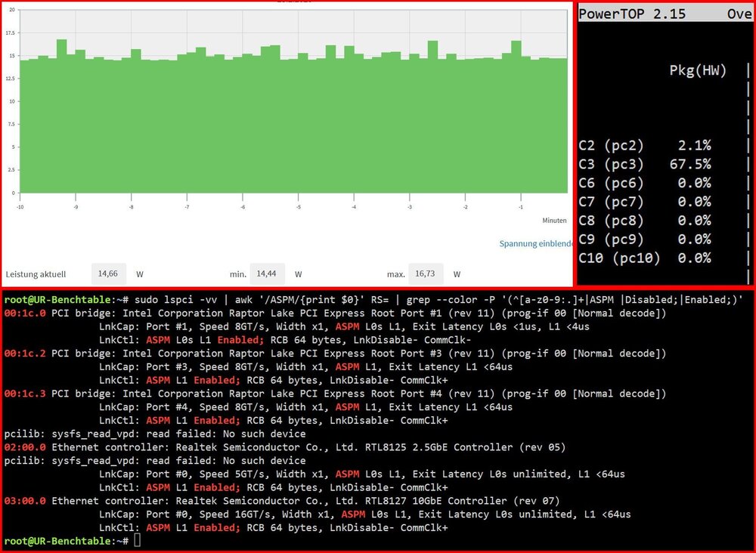756x553 pixels.
Task: Click 'Speed 5GT/s' in the RTL8125 LnkCap line
Action: (x=232, y=474)
